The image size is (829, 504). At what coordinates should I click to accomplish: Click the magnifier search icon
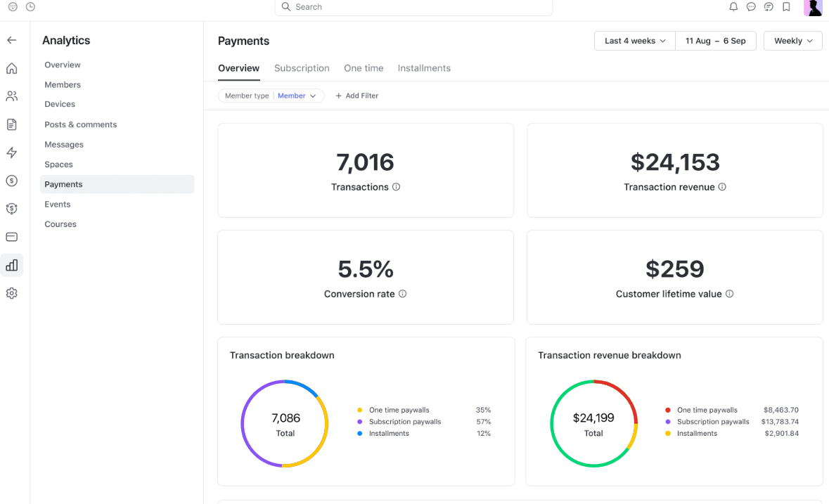click(x=286, y=7)
